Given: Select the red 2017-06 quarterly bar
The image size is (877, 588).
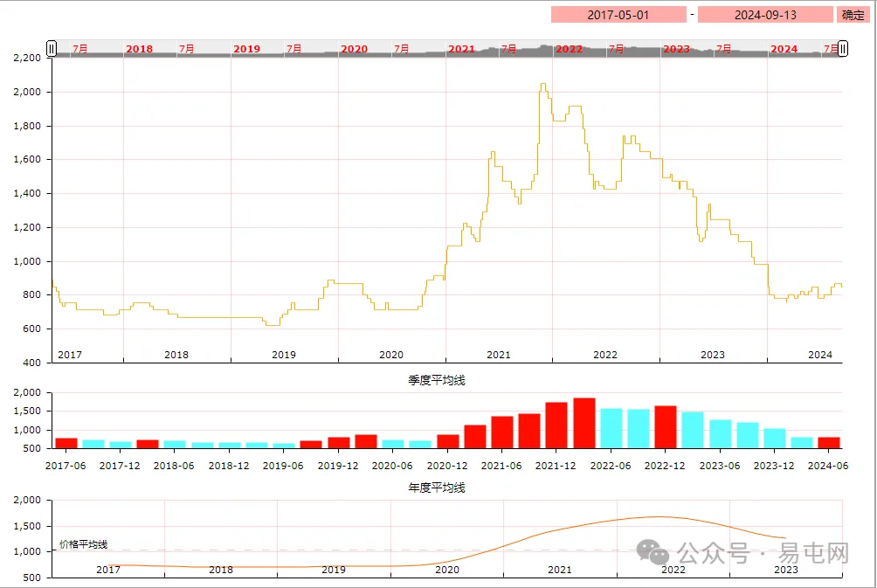Looking at the screenshot, I should coord(66,443).
